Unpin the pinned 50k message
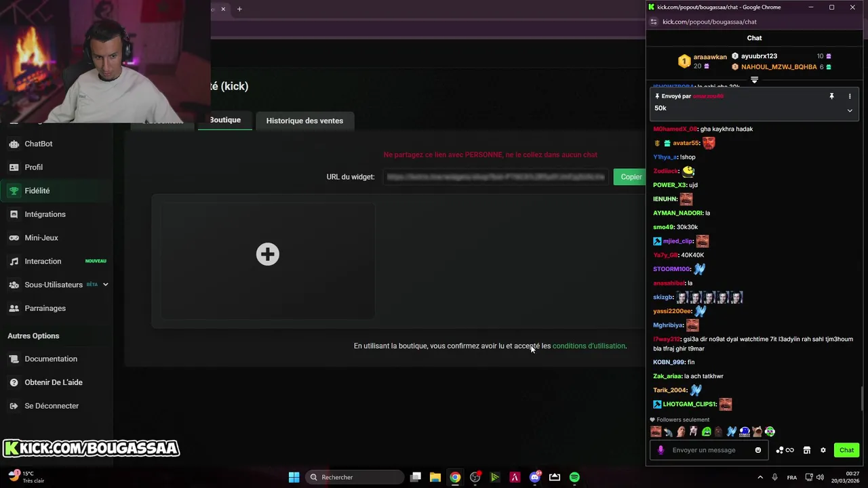This screenshot has width=868, height=488. pyautogui.click(x=831, y=96)
